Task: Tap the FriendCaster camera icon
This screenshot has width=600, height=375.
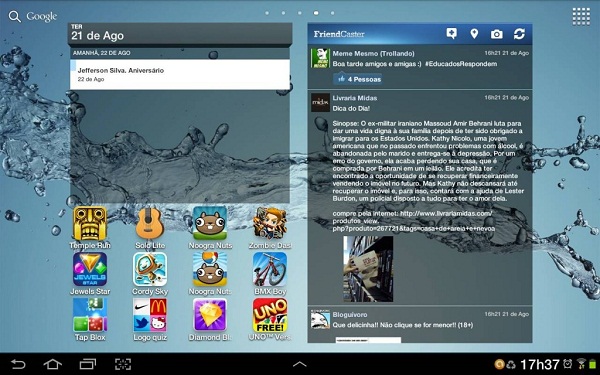Action: click(497, 34)
